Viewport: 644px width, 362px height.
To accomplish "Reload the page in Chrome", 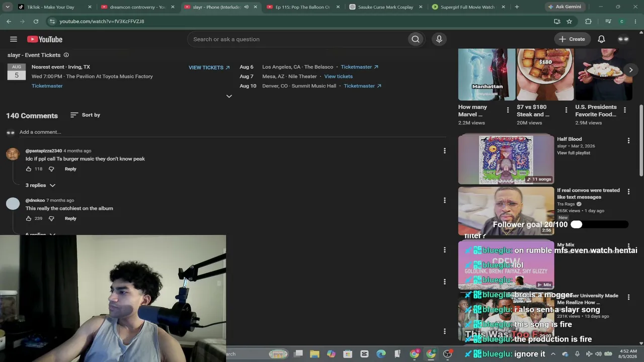I will (36, 21).
